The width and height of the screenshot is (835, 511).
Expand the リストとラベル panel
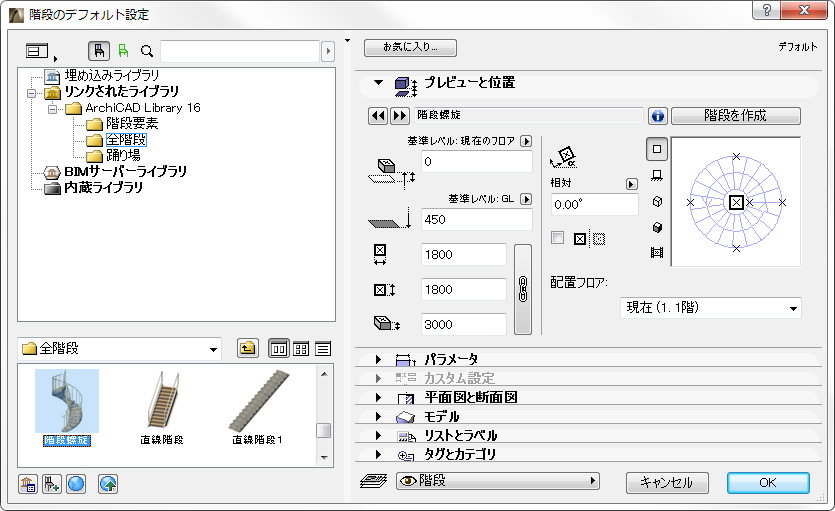(378, 436)
